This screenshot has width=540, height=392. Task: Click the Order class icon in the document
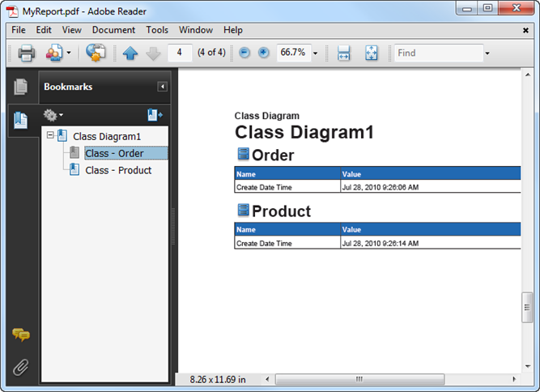pos(243,154)
